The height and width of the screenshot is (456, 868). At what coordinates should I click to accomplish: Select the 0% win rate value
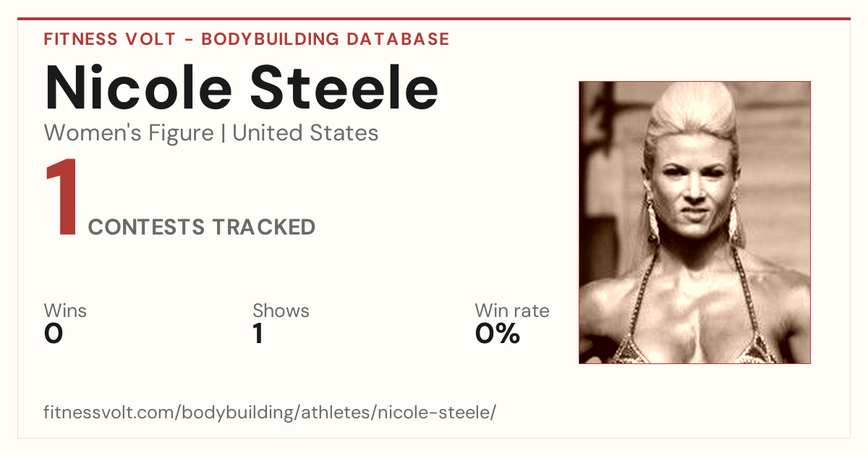pyautogui.click(x=498, y=334)
